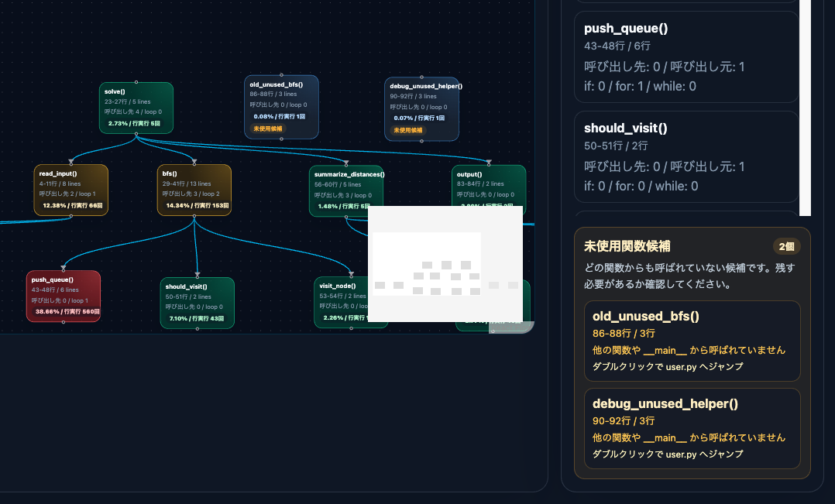Select the output() graph node

tap(489, 186)
